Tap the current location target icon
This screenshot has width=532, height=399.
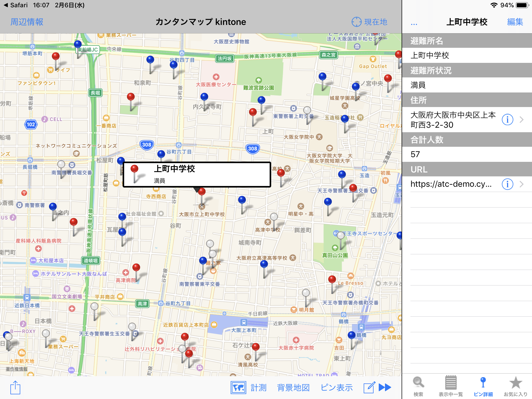(356, 22)
